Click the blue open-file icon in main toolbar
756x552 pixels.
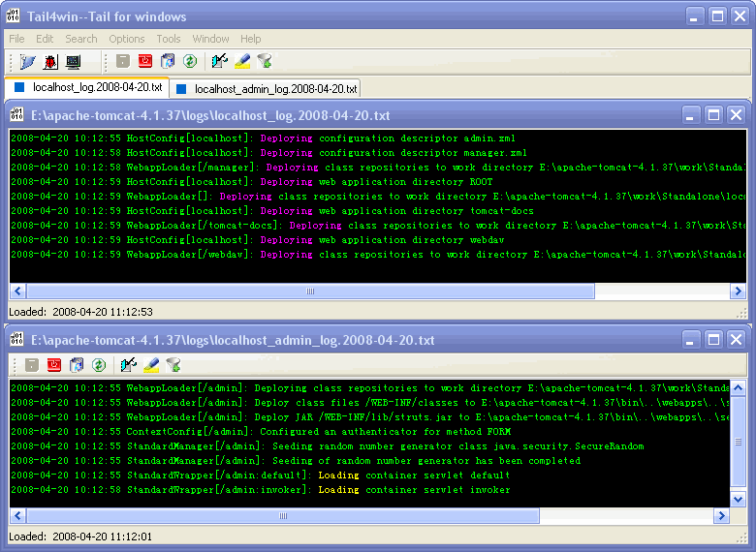(27, 62)
